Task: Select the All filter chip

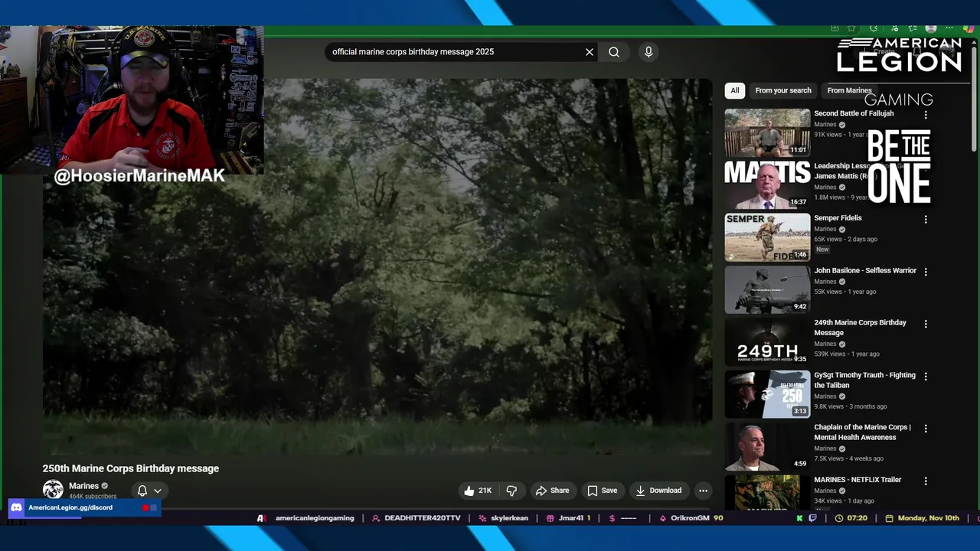Action: pyautogui.click(x=735, y=90)
